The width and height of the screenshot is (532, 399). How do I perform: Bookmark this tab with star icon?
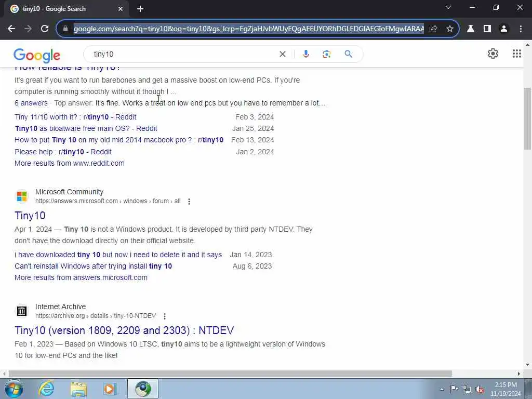click(x=450, y=29)
